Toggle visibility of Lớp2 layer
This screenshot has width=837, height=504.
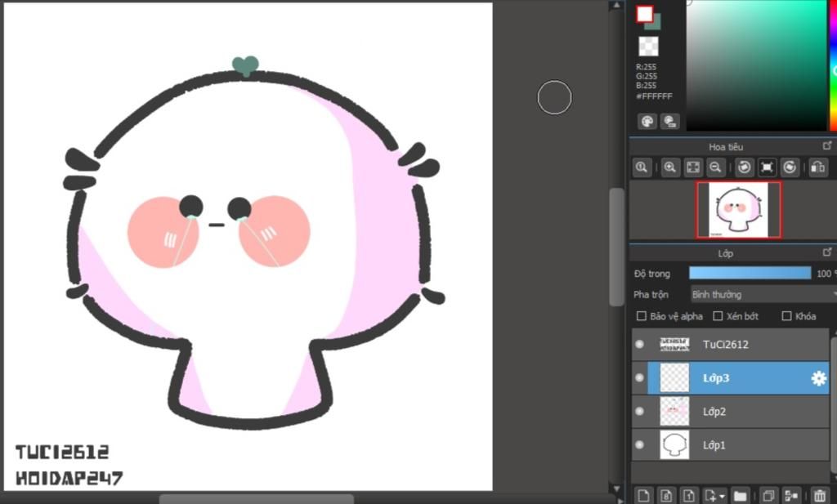(x=639, y=411)
